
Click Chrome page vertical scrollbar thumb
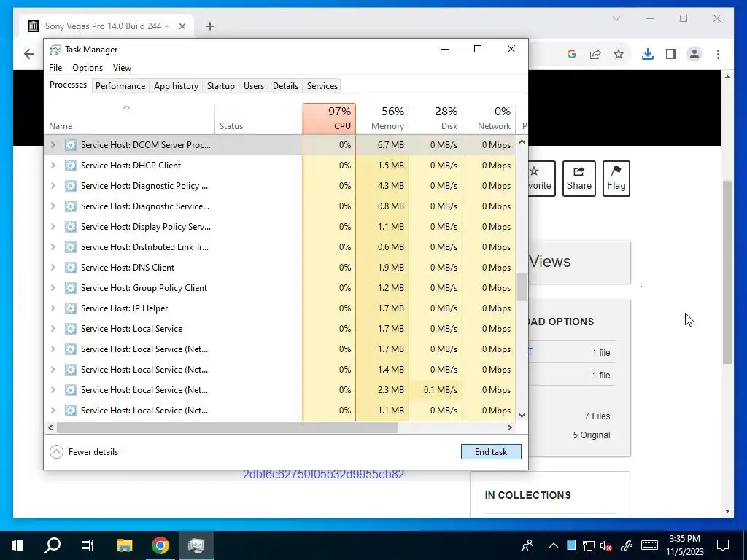pyautogui.click(x=727, y=273)
